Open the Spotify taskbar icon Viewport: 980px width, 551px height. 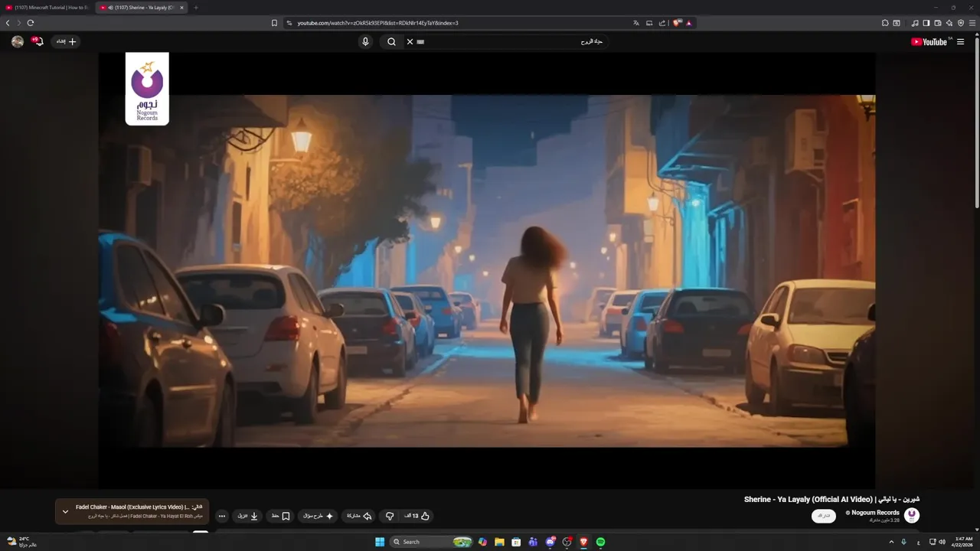coord(600,542)
